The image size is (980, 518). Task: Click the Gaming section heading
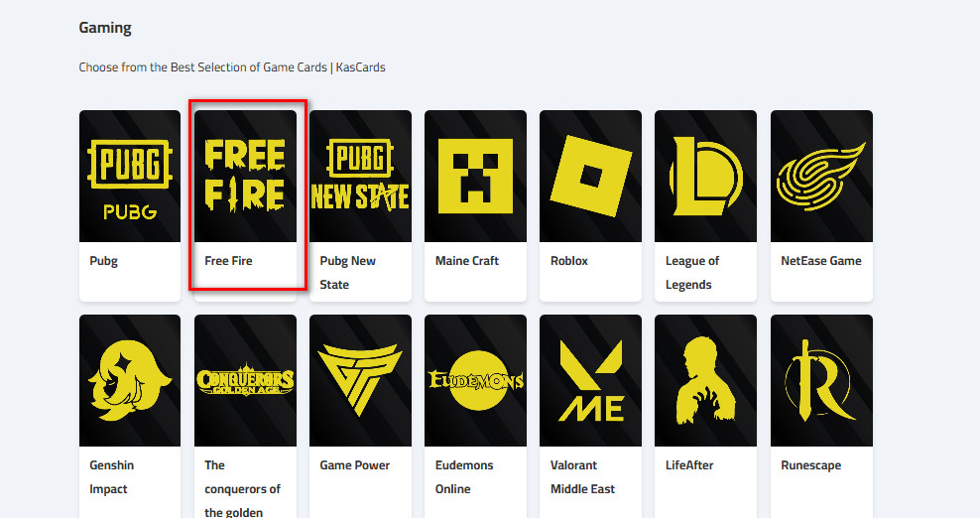105,28
